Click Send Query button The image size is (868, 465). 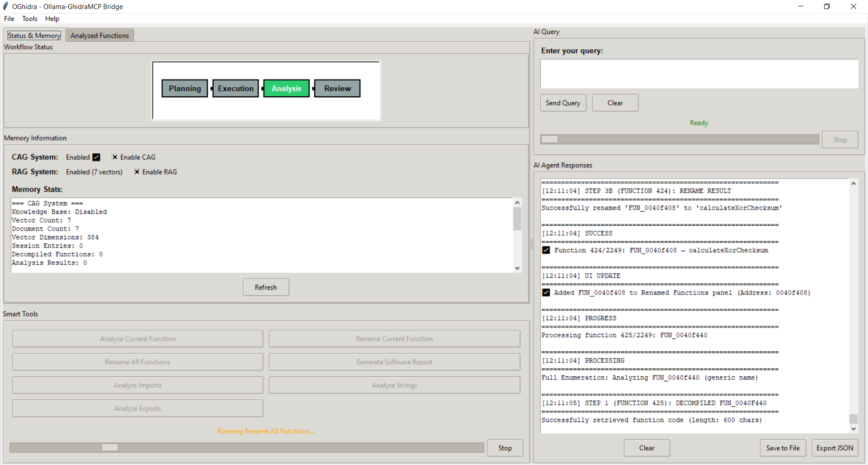pyautogui.click(x=563, y=103)
